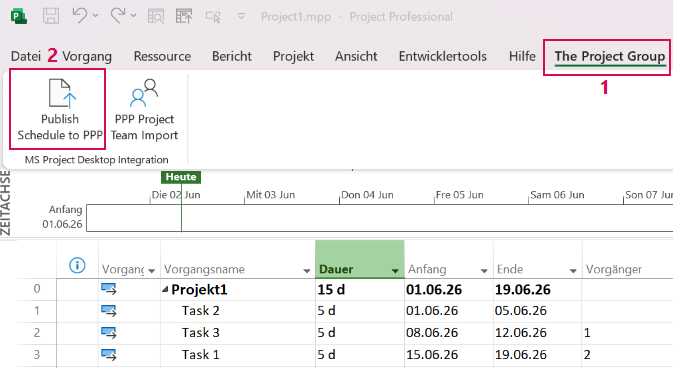Image resolution: width=673 pixels, height=368 pixels.
Task: Open the Anfang column filter dropdown
Action: click(x=484, y=271)
